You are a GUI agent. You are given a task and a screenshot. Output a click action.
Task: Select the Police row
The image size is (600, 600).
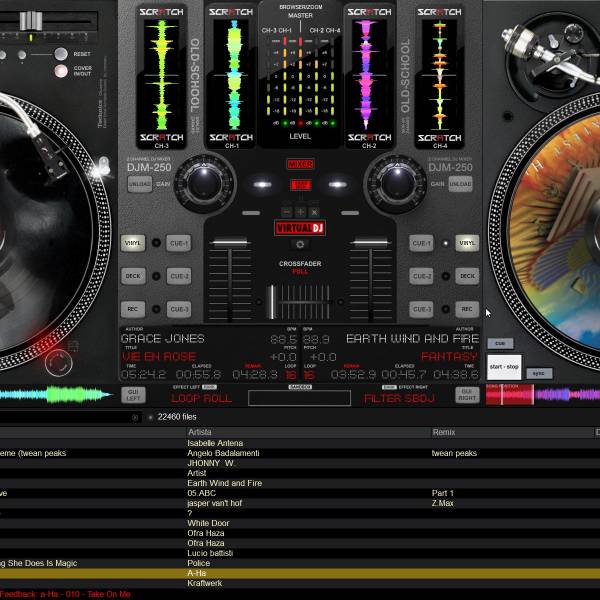tap(300, 563)
